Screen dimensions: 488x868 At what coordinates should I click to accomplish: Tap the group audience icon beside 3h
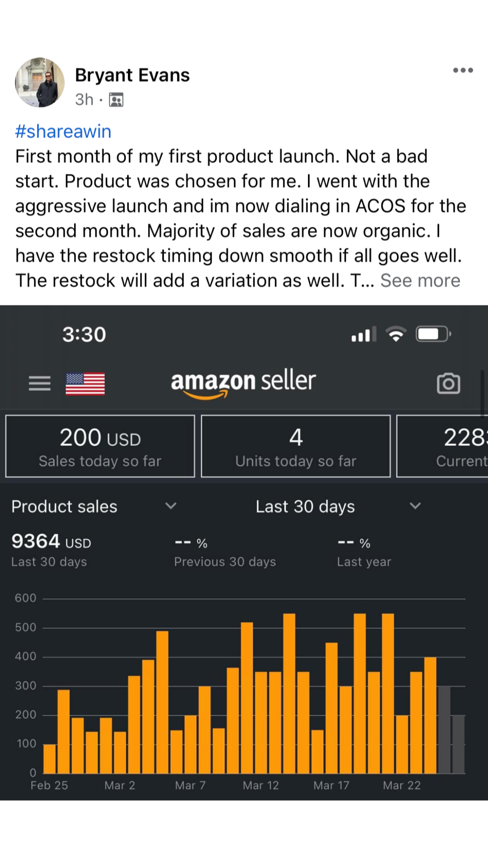pos(116,100)
